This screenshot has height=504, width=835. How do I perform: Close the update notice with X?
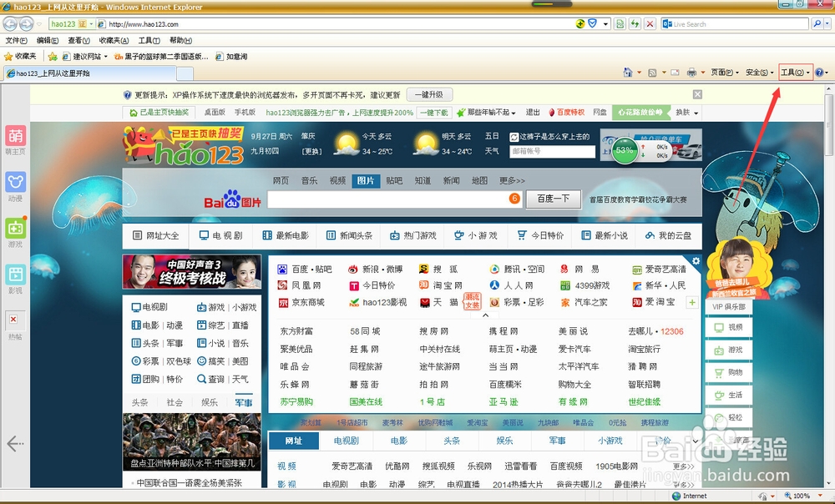[697, 95]
